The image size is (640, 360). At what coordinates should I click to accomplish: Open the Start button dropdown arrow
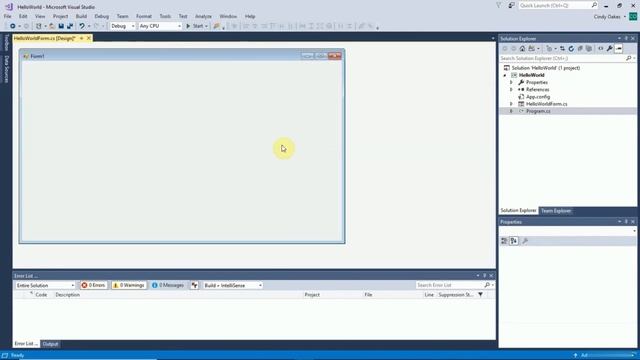[x=207, y=26]
